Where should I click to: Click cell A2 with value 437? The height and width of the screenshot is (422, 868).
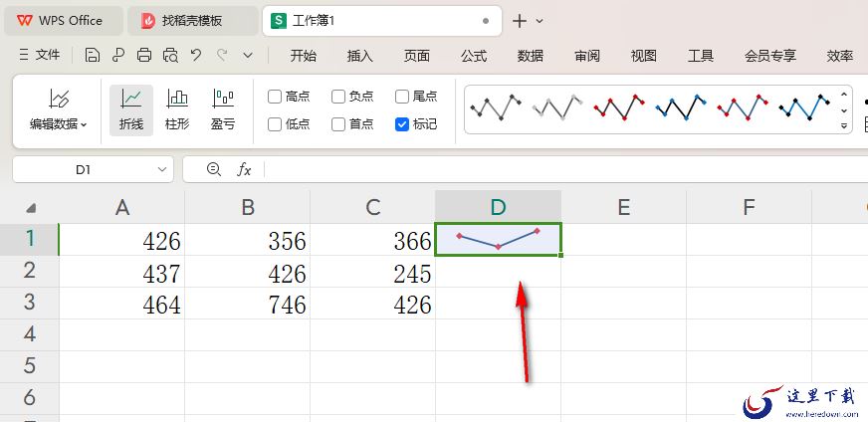[122, 272]
